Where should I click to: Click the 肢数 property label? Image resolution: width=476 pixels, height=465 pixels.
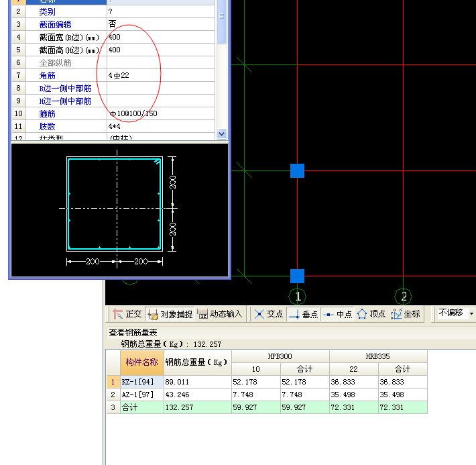[x=66, y=126]
